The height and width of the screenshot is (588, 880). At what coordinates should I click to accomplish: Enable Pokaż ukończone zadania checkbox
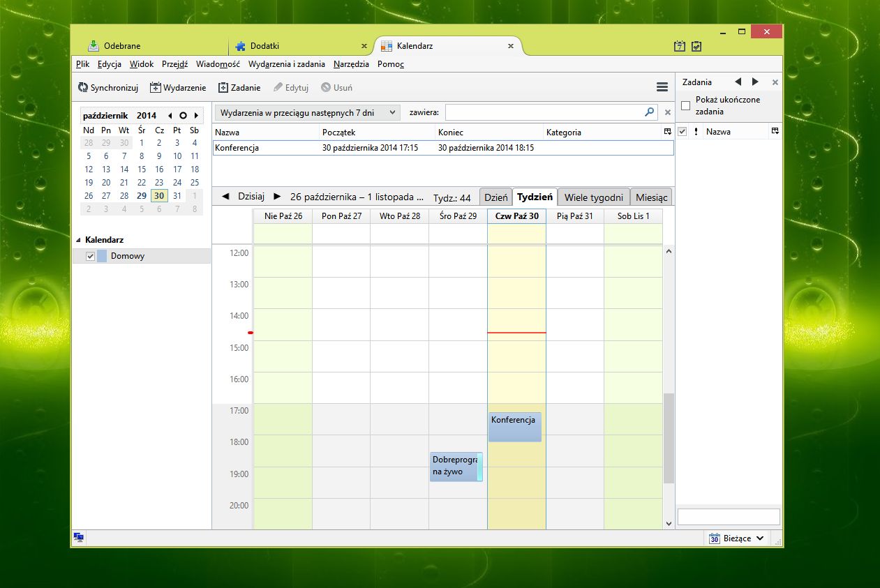tap(685, 105)
